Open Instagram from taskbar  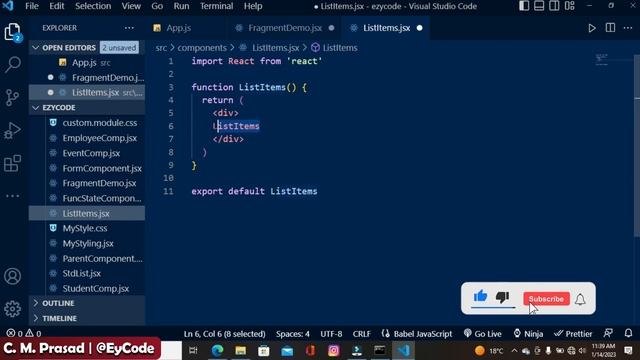tap(333, 350)
